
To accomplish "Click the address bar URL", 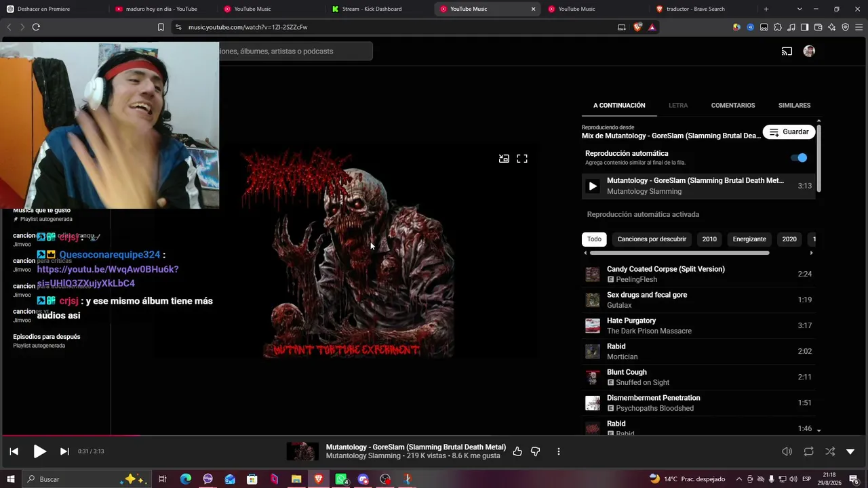I will pyautogui.click(x=248, y=27).
